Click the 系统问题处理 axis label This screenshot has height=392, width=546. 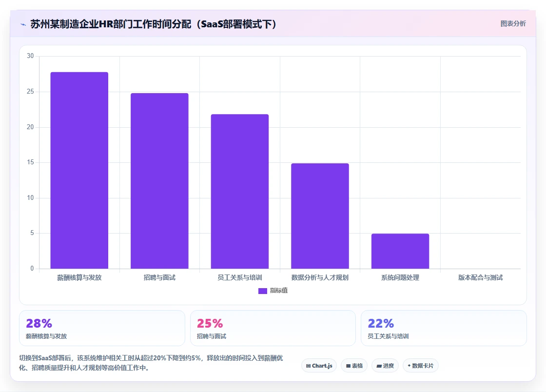coord(400,277)
